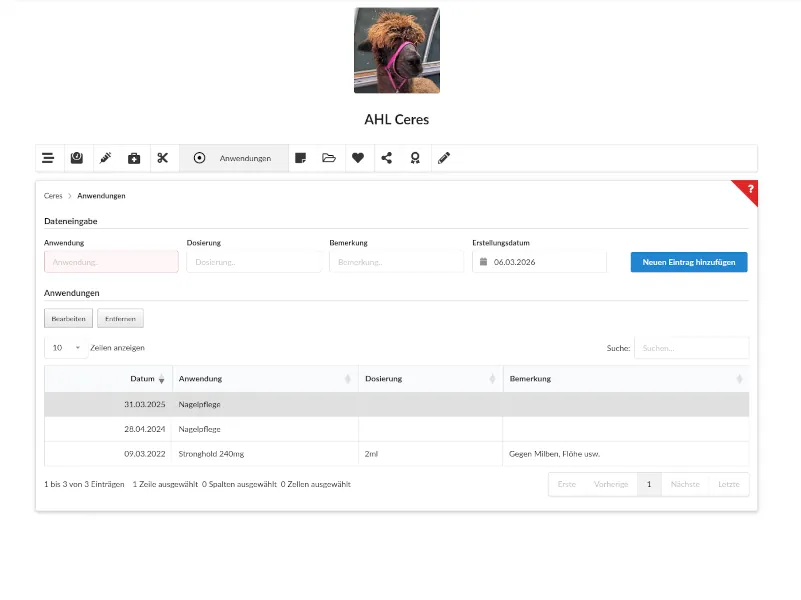This screenshot has height=600, width=801.
Task: Open the award ribbon icon
Action: coord(415,158)
